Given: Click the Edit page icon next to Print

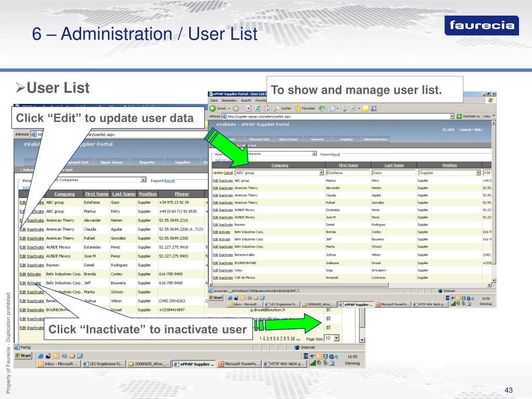Looking at the screenshot, I should click(353, 108).
